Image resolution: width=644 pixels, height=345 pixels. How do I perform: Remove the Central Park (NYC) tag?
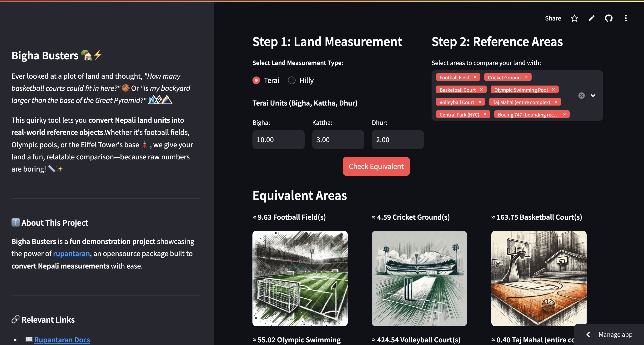tap(485, 114)
